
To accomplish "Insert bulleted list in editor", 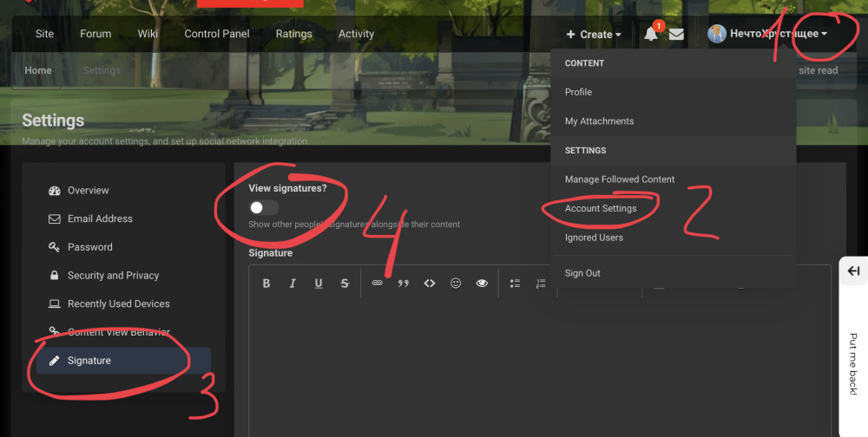I will (x=515, y=284).
